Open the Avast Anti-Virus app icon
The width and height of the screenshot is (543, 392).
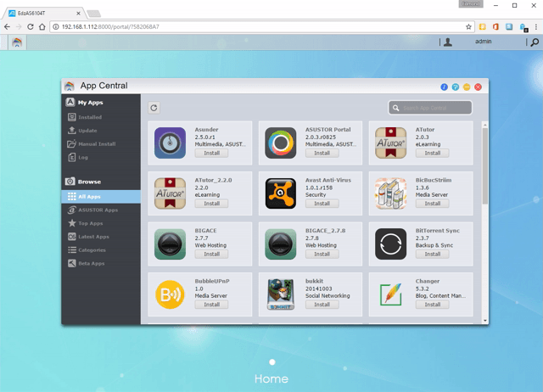click(281, 193)
